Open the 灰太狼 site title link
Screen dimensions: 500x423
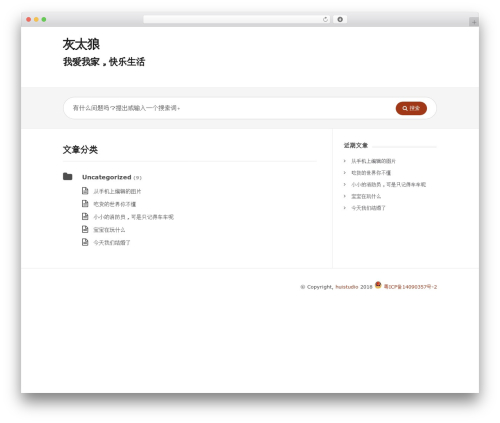(81, 44)
